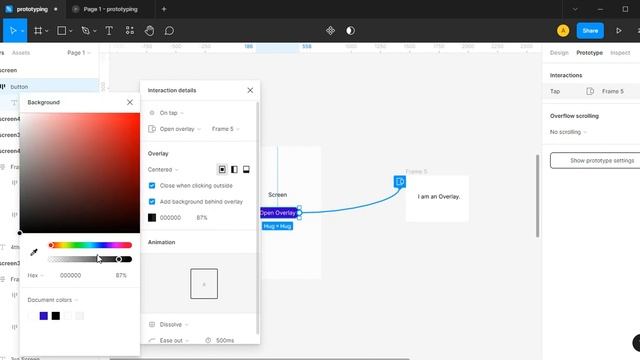Open the Frame 5 destination dropdown
The height and width of the screenshot is (360, 640).
tap(225, 129)
